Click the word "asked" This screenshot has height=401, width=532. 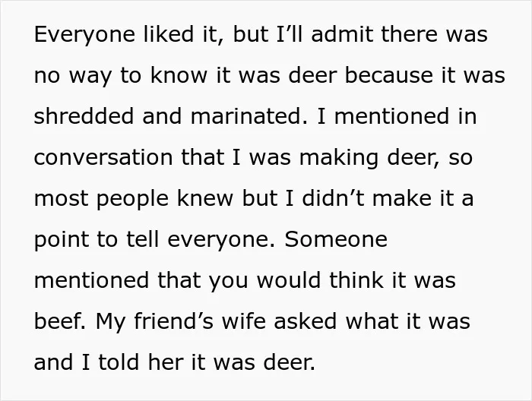click(x=305, y=320)
